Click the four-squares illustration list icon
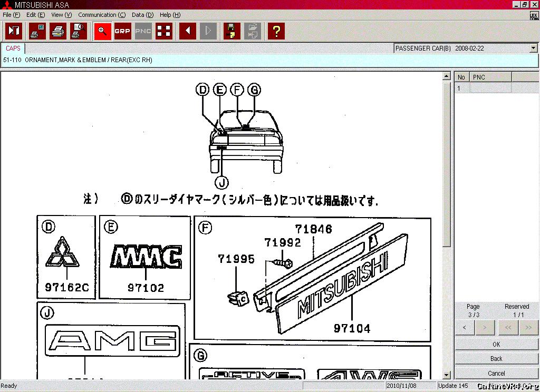540x392 pixels. click(x=164, y=31)
